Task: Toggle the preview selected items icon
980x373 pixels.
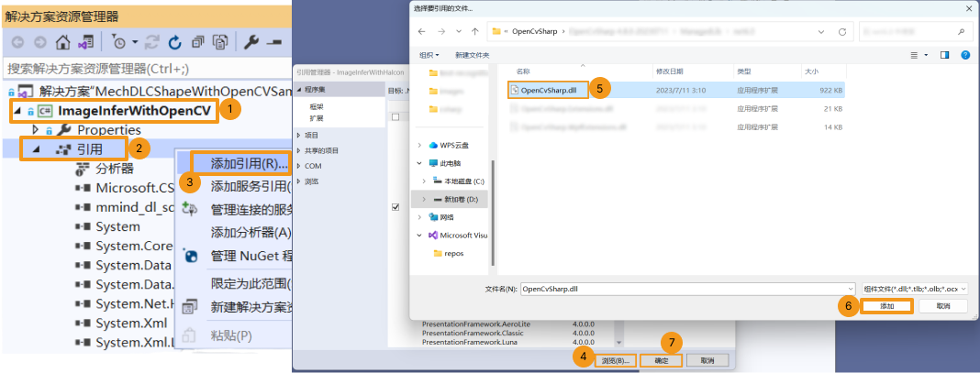Action: 273,42
